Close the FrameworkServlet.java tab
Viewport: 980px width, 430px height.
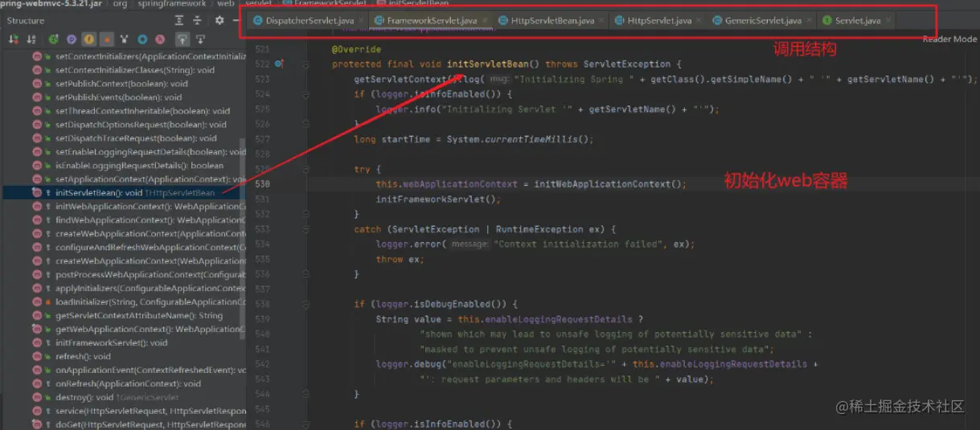coord(484,20)
